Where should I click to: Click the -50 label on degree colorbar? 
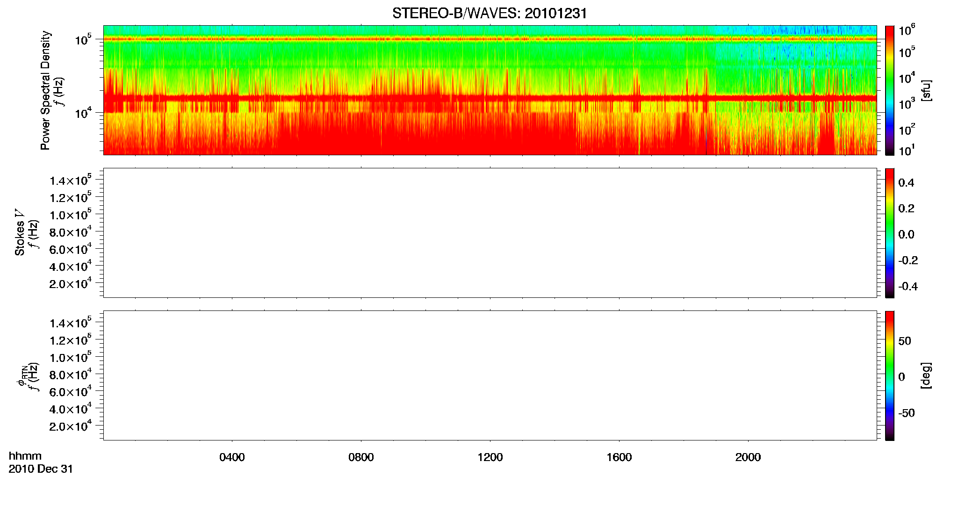[x=907, y=413]
